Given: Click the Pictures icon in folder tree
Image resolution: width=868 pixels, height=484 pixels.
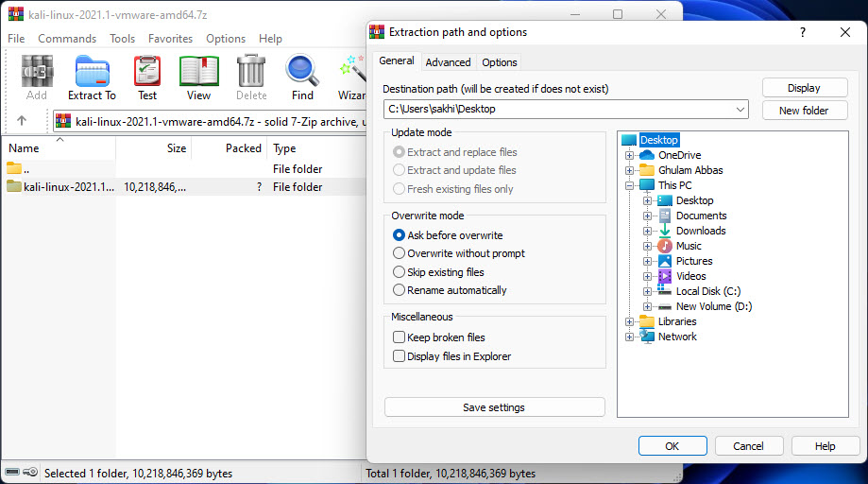Looking at the screenshot, I should [x=665, y=261].
